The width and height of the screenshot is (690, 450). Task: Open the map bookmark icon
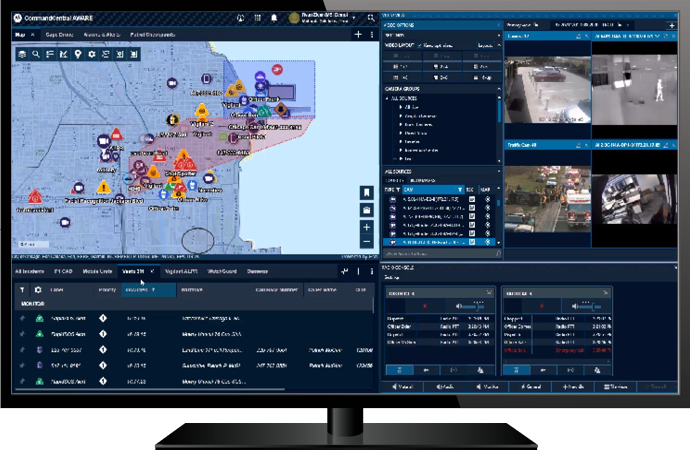(367, 192)
